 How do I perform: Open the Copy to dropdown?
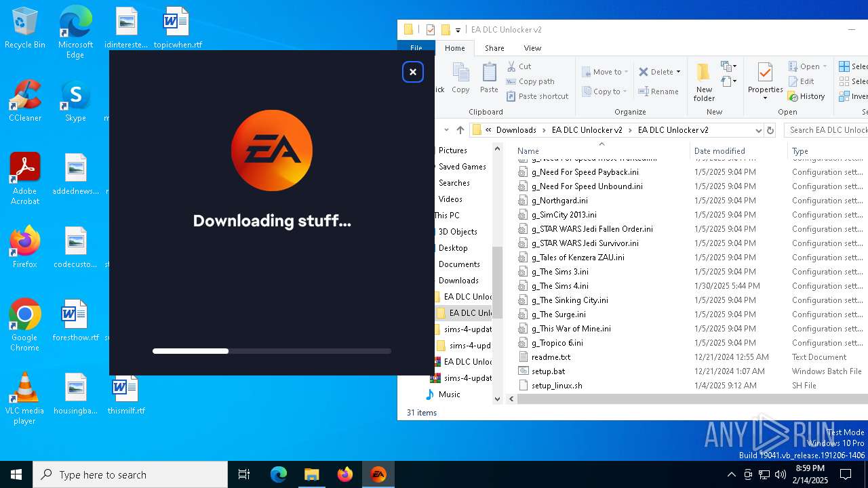605,91
